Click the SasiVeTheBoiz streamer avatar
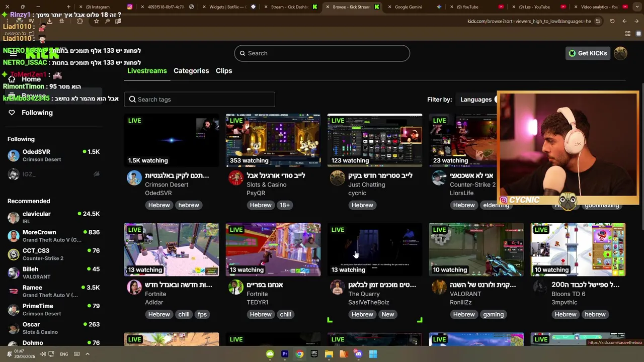Viewport: 644px width, 362px height. coord(338,287)
